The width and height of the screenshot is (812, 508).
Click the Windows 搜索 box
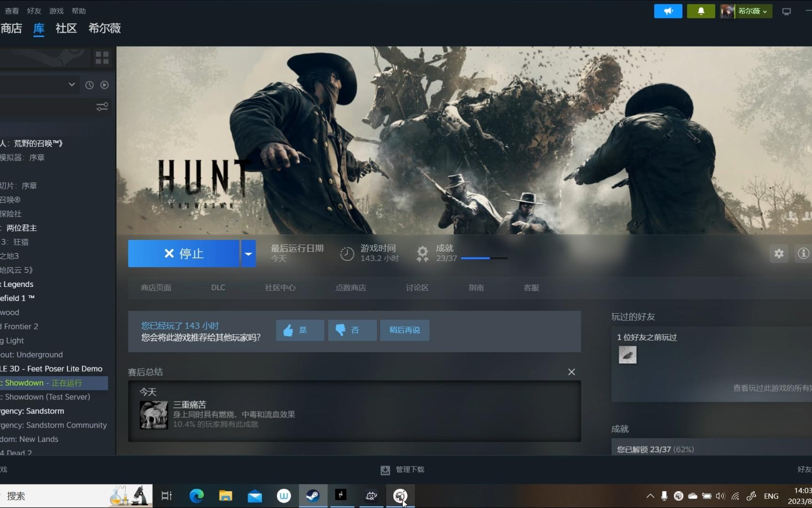click(x=76, y=496)
